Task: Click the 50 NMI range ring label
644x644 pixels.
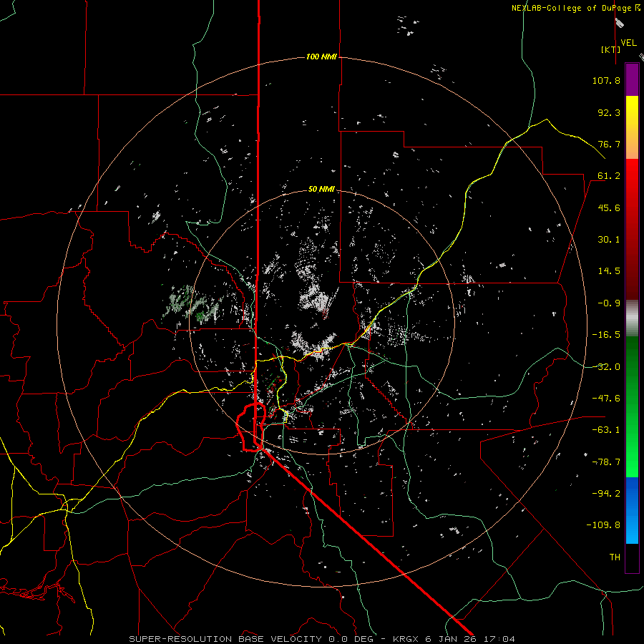Action: pyautogui.click(x=321, y=190)
